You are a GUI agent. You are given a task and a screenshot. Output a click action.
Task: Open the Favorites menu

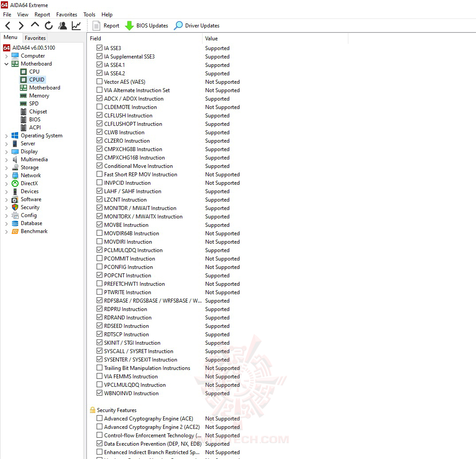66,15
